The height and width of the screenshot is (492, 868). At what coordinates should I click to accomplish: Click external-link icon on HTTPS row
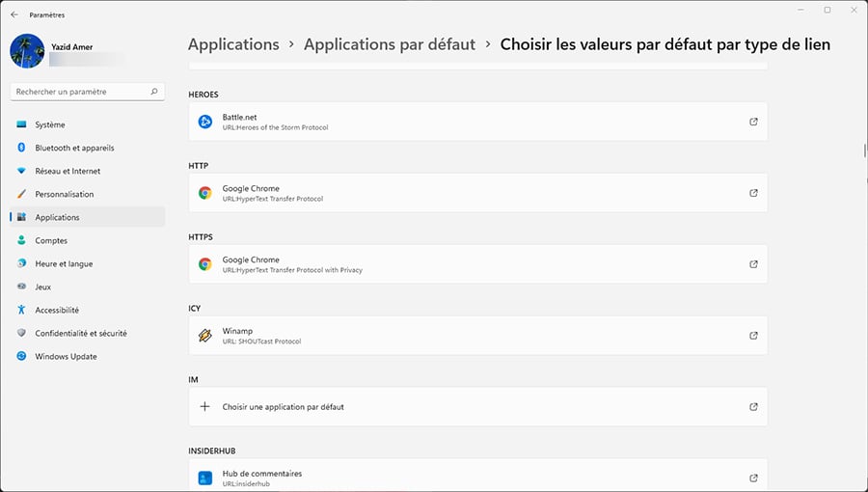pos(753,264)
